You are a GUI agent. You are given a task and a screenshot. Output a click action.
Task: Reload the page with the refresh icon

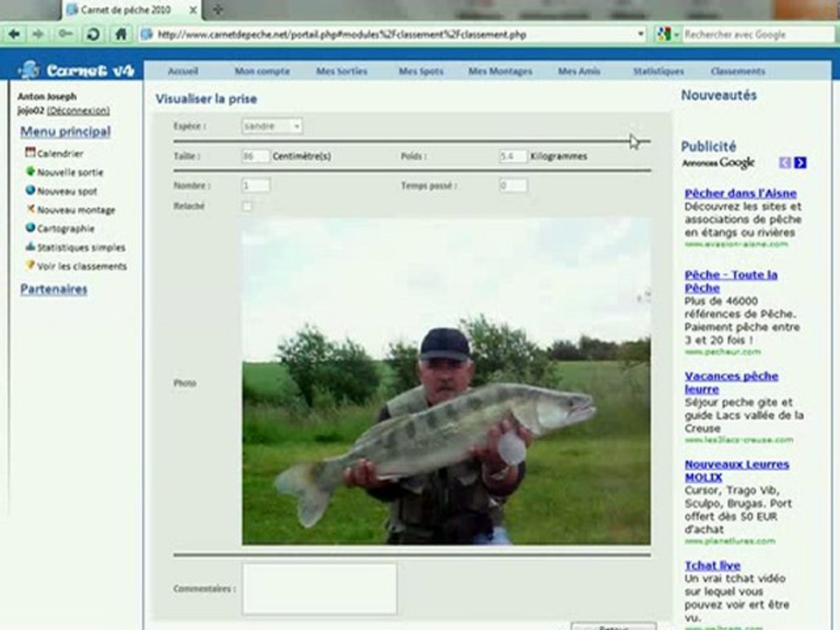tap(94, 35)
